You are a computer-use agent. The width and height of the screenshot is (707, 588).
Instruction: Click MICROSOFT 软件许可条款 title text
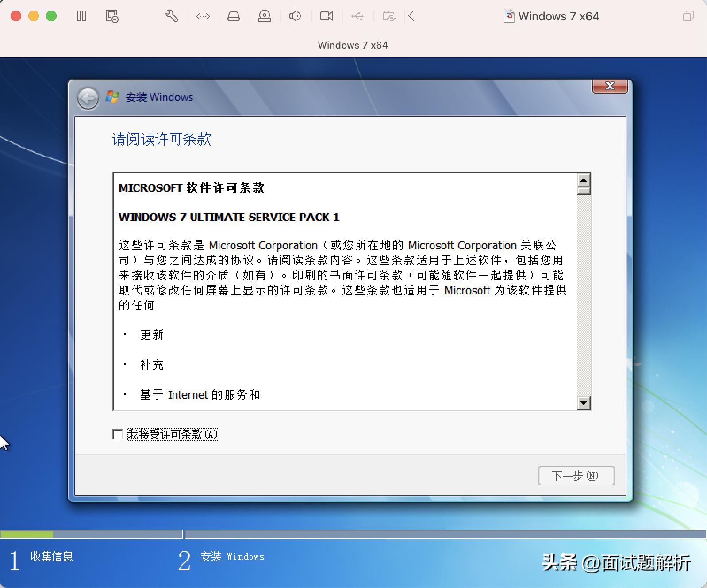[x=191, y=188]
